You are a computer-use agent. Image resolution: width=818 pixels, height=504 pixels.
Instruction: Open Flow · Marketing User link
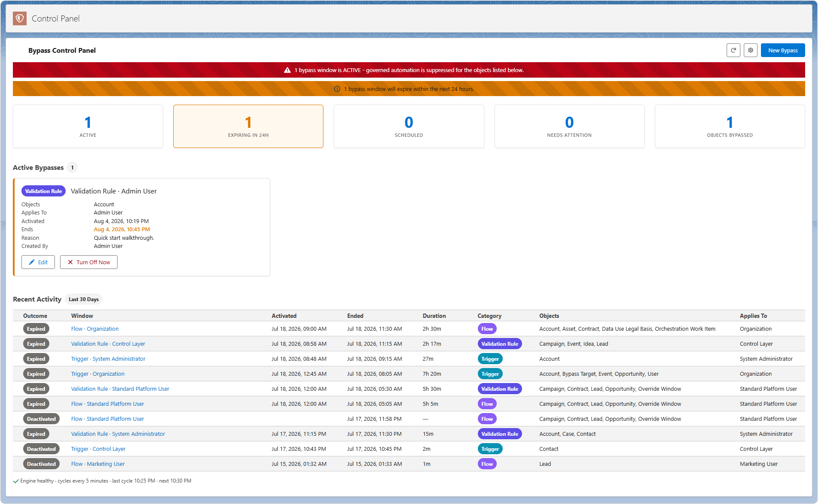[98, 464]
